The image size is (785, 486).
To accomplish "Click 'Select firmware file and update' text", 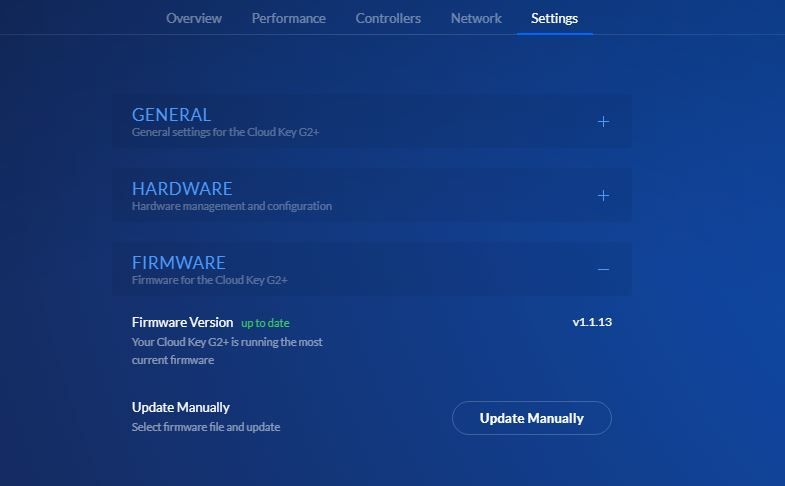I will 206,427.
